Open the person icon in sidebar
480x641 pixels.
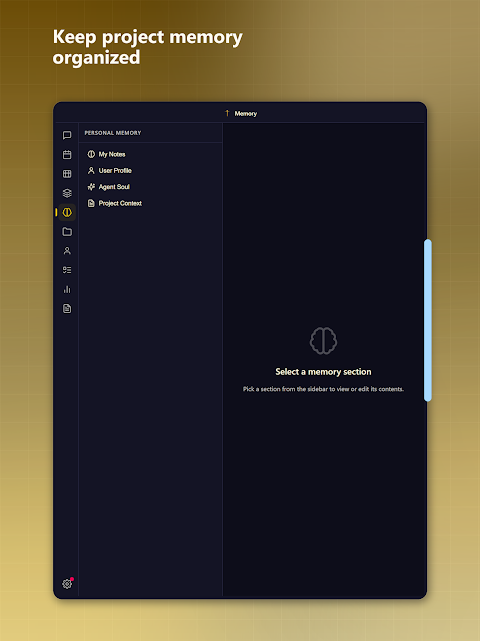pos(67,251)
